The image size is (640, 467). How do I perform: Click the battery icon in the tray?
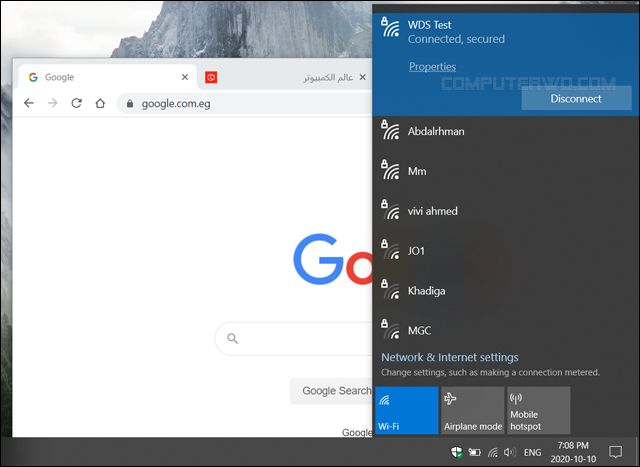coord(474,452)
